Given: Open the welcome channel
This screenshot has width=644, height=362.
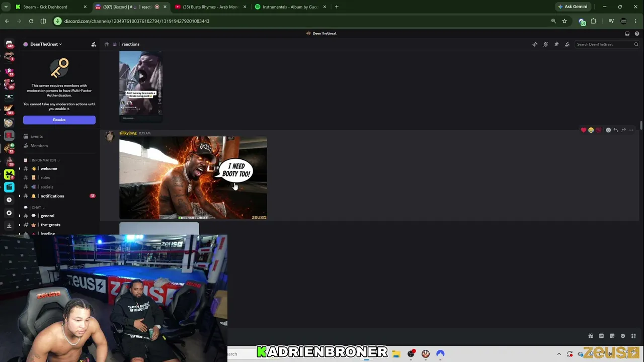Looking at the screenshot, I should (x=49, y=168).
